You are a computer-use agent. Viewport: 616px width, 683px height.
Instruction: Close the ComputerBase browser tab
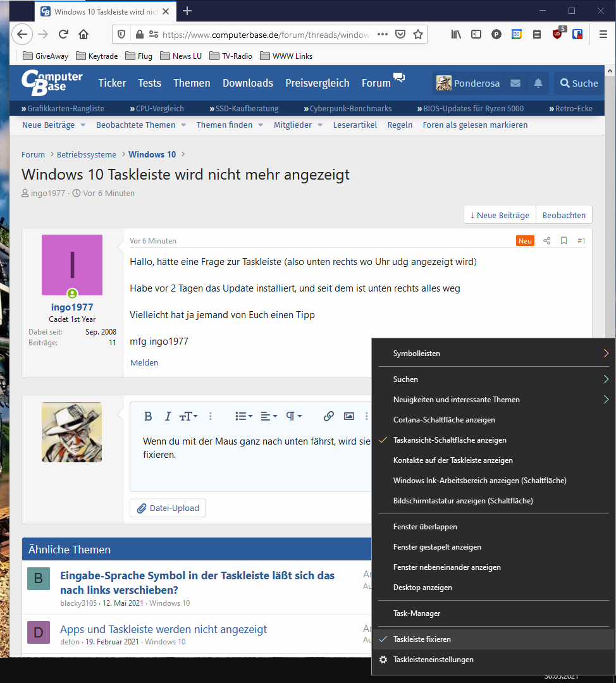click(x=166, y=12)
